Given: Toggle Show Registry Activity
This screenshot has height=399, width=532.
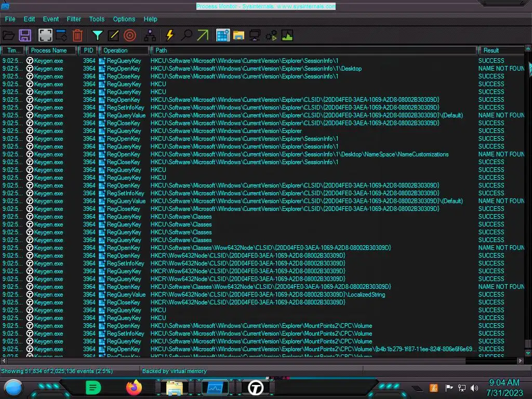Looking at the screenshot, I should pos(223,35).
